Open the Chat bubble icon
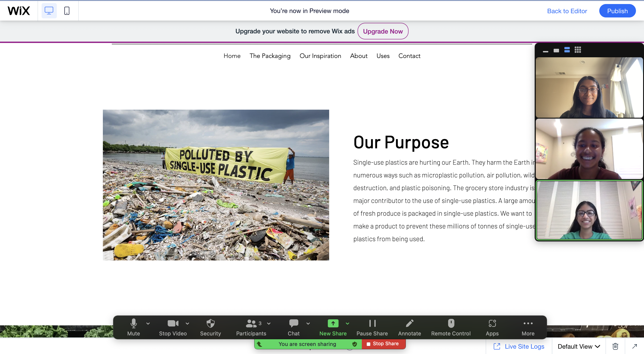644x354 pixels. [x=294, y=324]
